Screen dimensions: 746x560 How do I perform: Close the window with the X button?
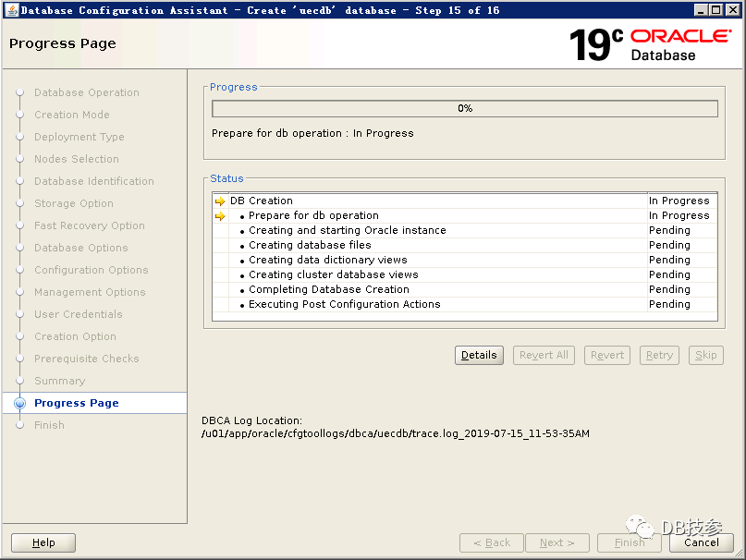coord(732,10)
